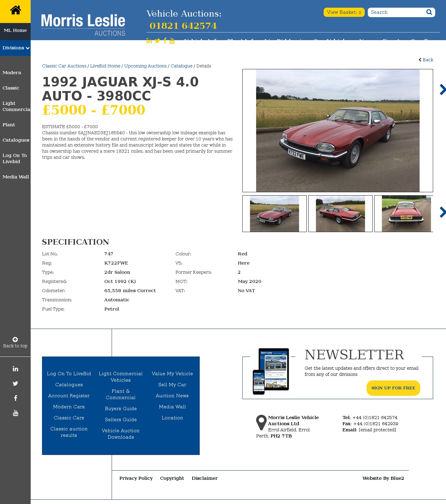The image size is (446, 504).
Task: Open Log On To Livebid in sidebar
Action: (15, 158)
